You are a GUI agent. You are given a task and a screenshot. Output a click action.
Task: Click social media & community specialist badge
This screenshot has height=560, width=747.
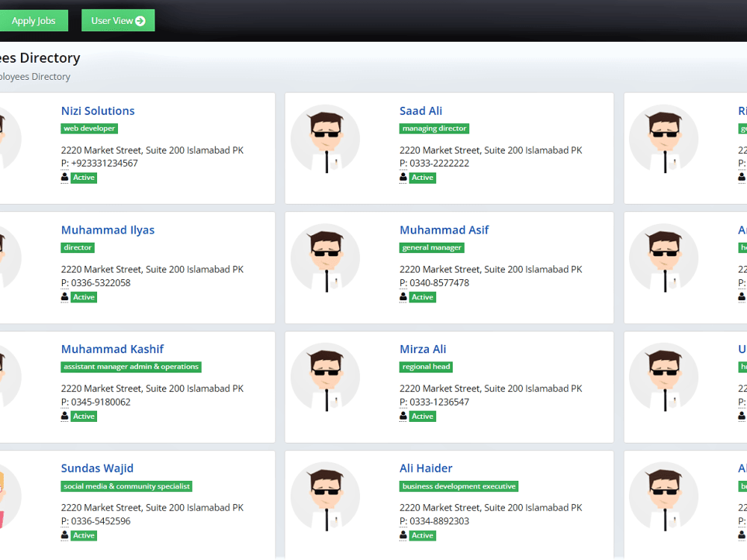click(127, 486)
